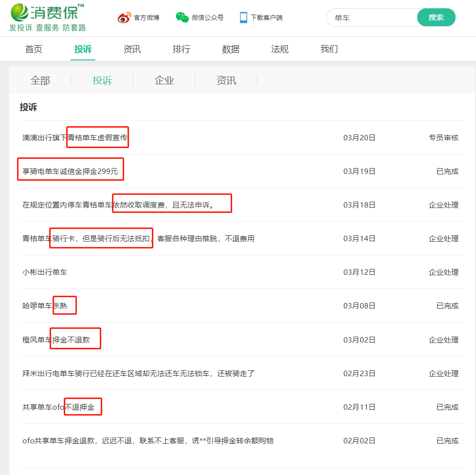Open the 我们 navigation item
This screenshot has height=475, width=476.
tap(329, 49)
